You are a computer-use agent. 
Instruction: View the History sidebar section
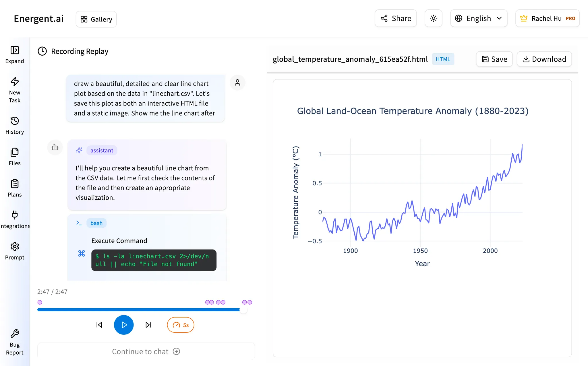15,125
